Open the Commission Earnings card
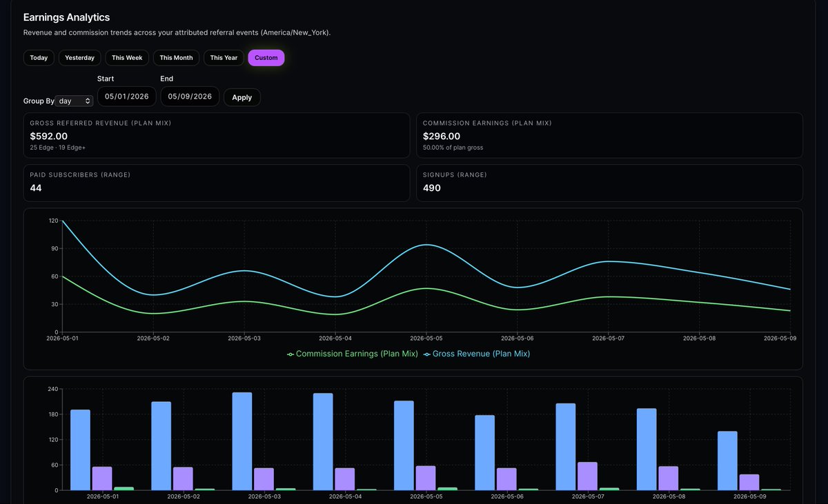Viewport: 828px width, 504px height. pyautogui.click(x=610, y=135)
